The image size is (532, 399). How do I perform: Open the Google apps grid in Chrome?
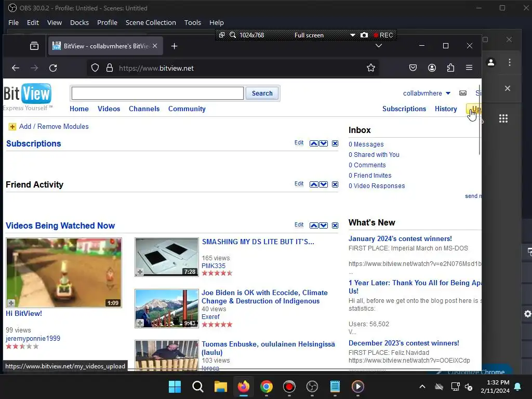pyautogui.click(x=503, y=118)
